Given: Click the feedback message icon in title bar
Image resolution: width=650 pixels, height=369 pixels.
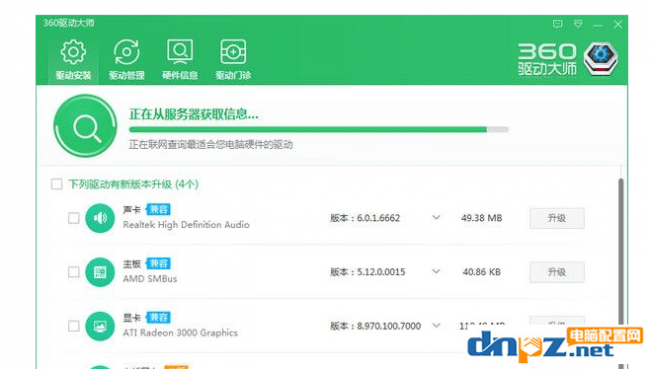Looking at the screenshot, I should click(x=558, y=24).
